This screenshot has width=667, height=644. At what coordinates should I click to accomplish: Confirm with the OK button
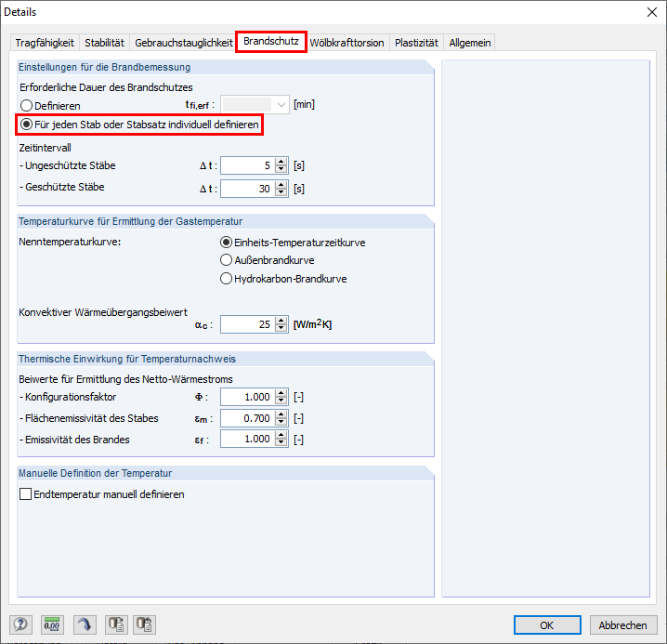click(x=547, y=624)
